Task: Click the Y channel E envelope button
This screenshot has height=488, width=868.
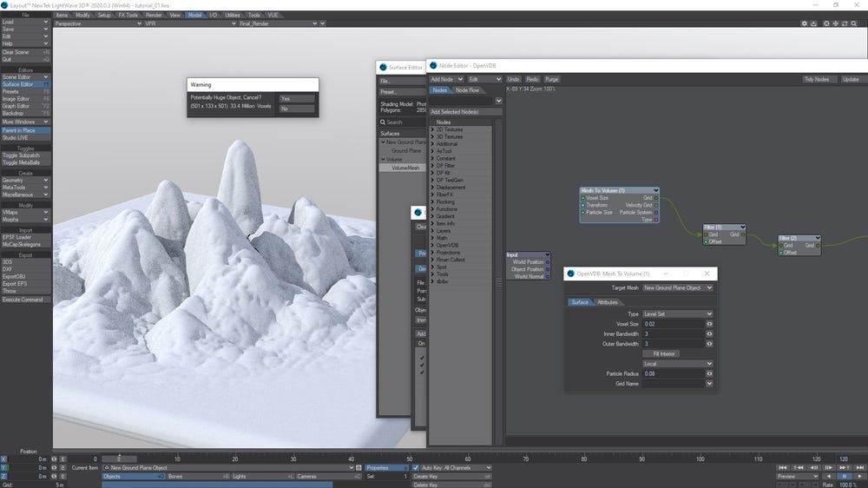Action: point(62,467)
